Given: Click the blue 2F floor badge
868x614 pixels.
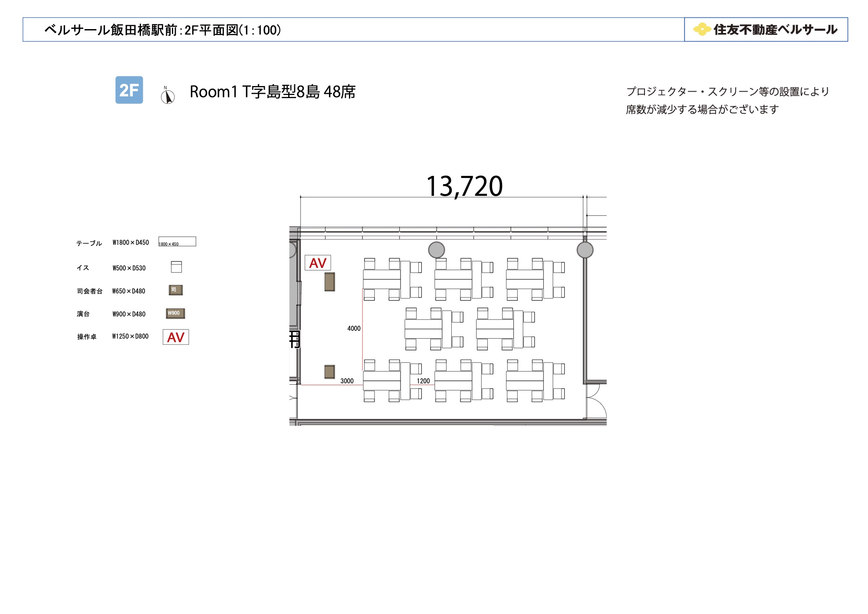Looking at the screenshot, I should coord(129,90).
